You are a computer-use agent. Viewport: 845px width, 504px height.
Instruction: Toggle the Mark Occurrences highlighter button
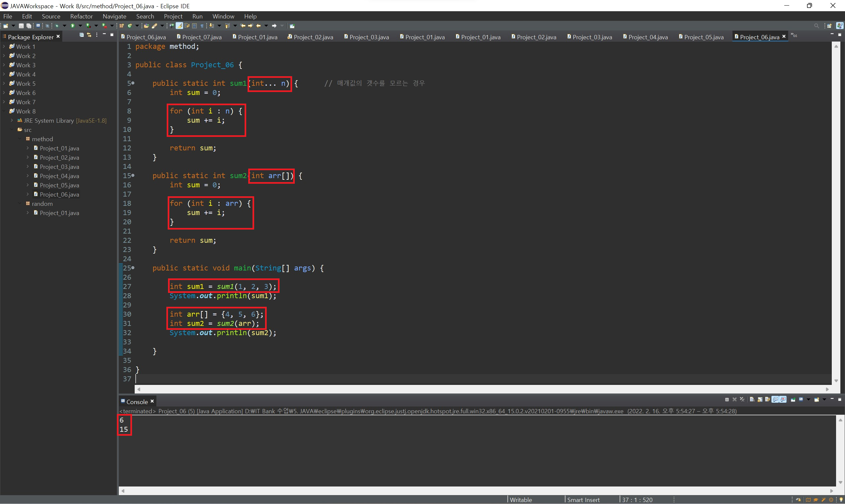point(179,26)
